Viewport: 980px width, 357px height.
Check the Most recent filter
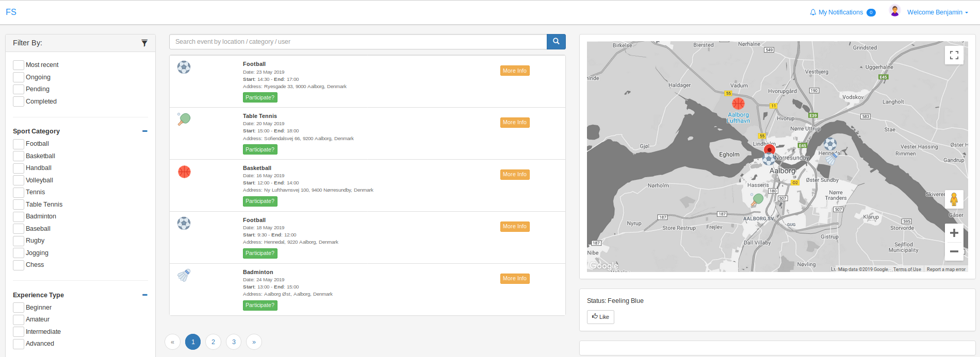pos(18,65)
